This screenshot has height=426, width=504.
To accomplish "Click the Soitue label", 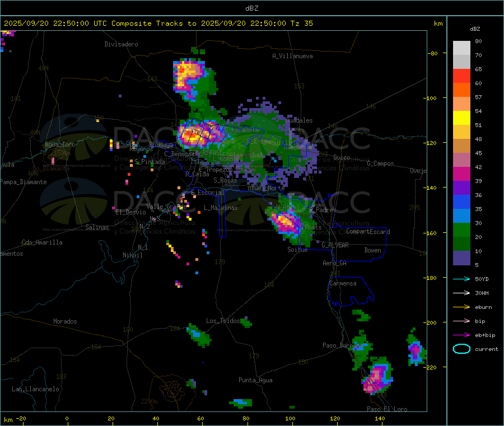I will click(298, 250).
